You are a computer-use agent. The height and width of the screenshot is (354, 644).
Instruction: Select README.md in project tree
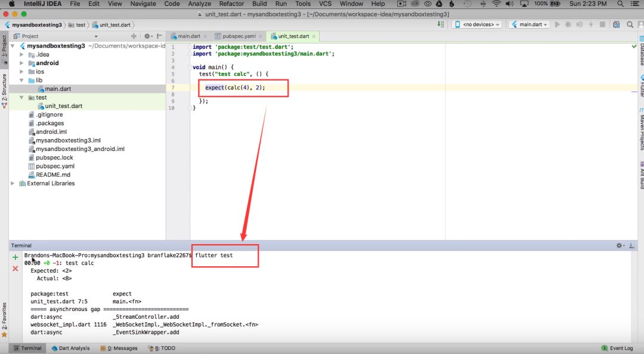pyautogui.click(x=49, y=175)
